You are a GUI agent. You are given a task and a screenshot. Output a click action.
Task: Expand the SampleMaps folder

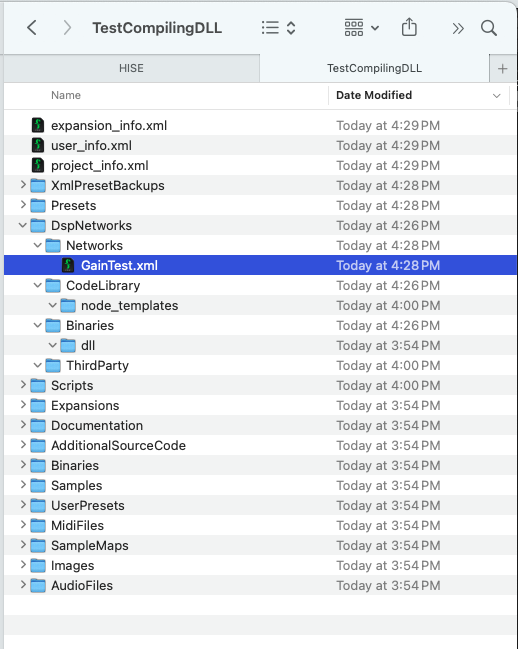(23, 545)
